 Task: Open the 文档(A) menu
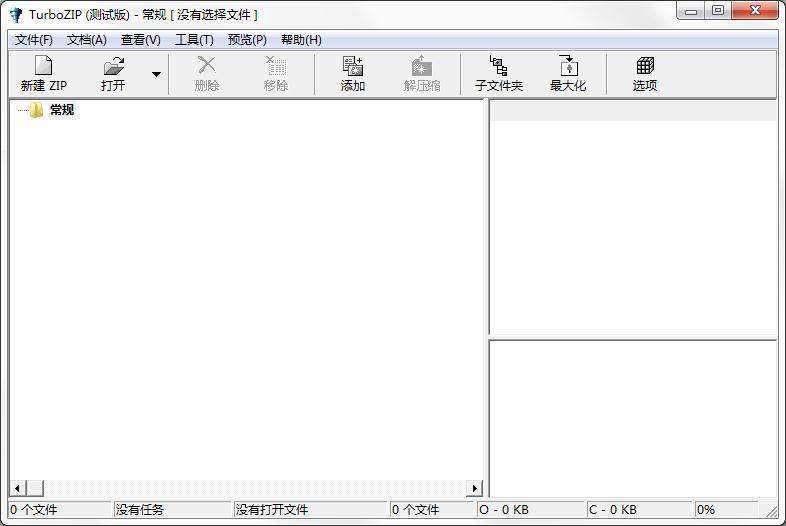coord(87,40)
